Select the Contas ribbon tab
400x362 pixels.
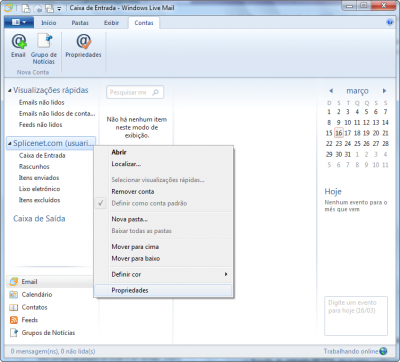click(x=144, y=23)
